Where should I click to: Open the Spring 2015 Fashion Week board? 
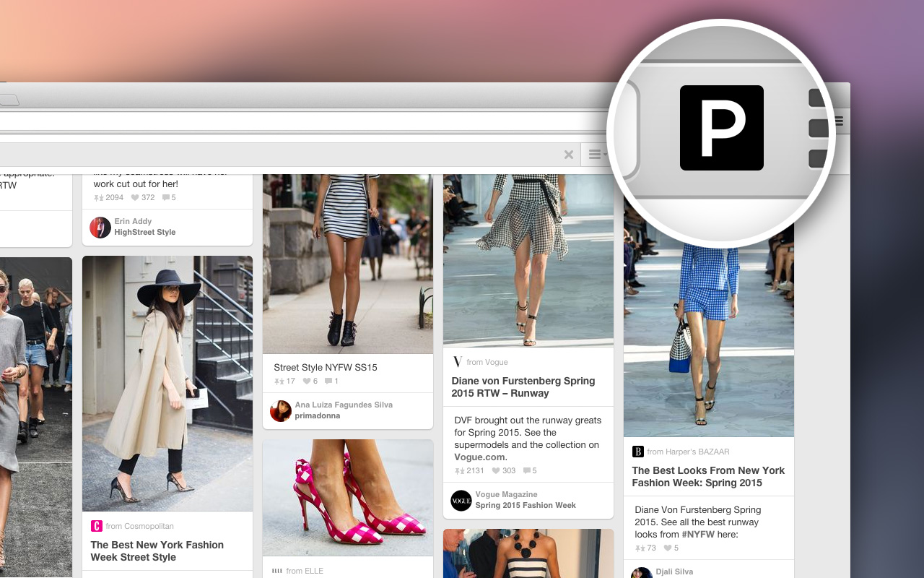[526, 505]
